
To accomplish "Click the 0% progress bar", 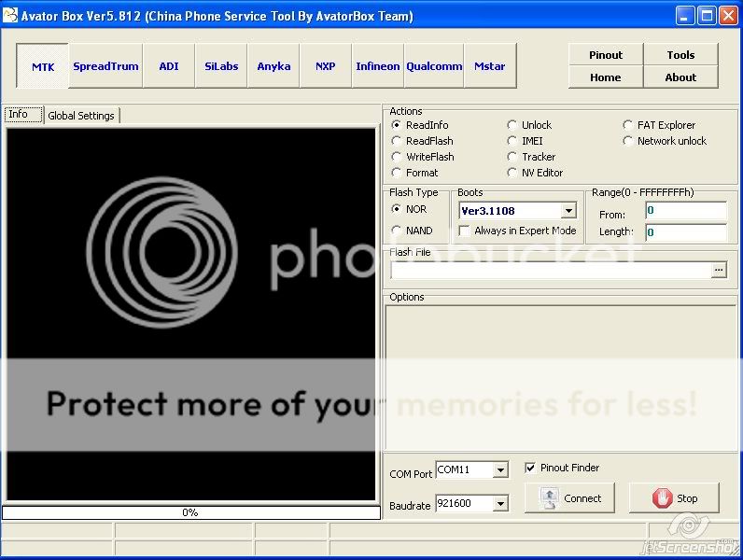I will coord(191,512).
